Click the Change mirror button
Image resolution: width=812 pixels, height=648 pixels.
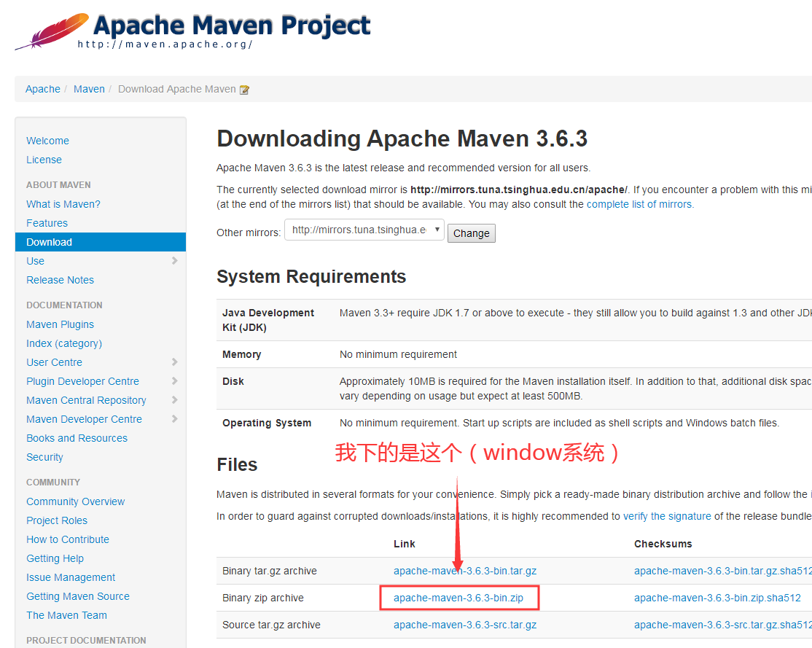tap(472, 233)
